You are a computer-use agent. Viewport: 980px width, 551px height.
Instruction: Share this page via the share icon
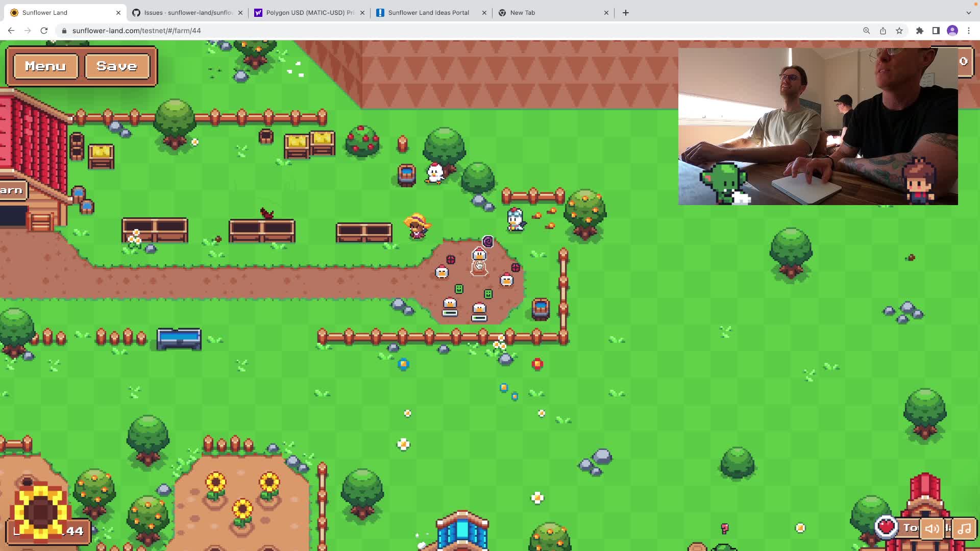pos(883,31)
